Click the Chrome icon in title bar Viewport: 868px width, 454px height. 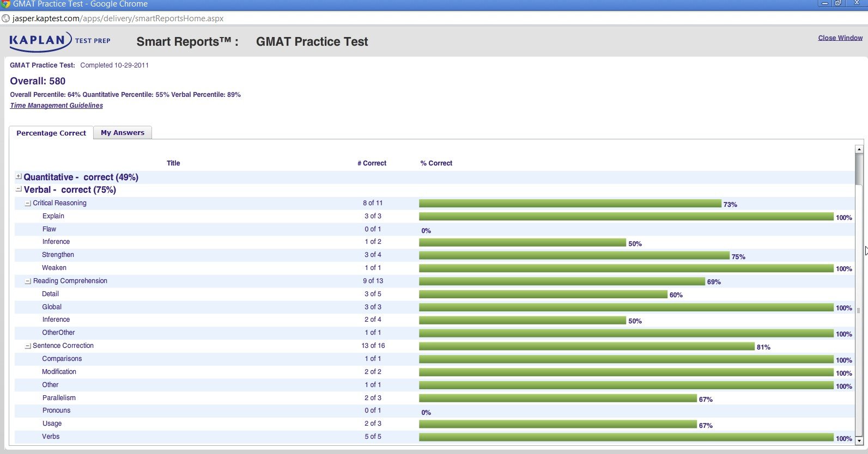click(x=6, y=4)
